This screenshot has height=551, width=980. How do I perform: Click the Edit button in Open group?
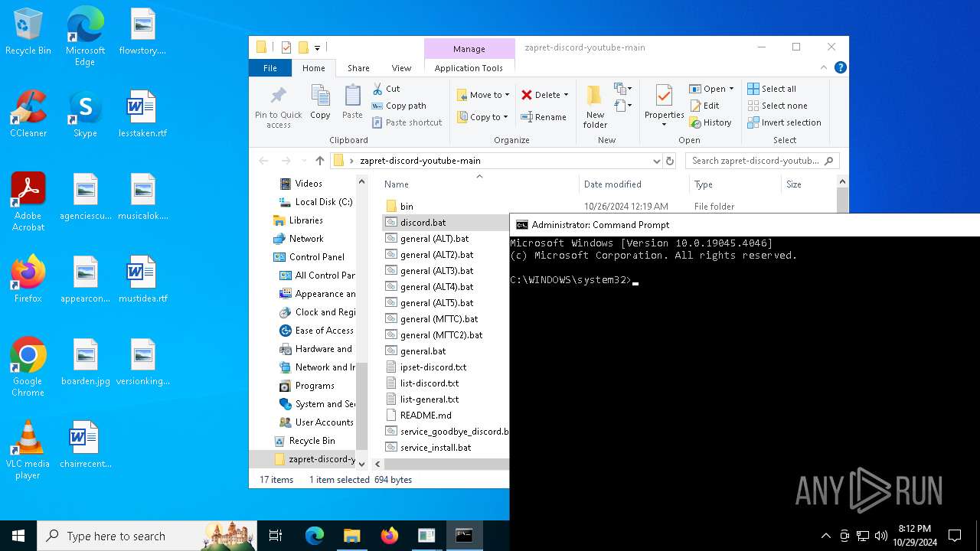pyautogui.click(x=704, y=106)
